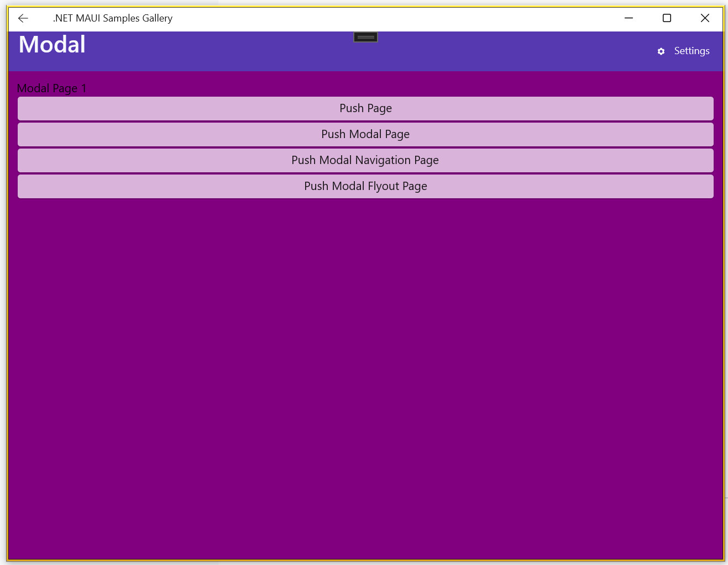Expand the collapsed debug toolbar handle
This screenshot has height=565, width=728.
click(x=365, y=37)
